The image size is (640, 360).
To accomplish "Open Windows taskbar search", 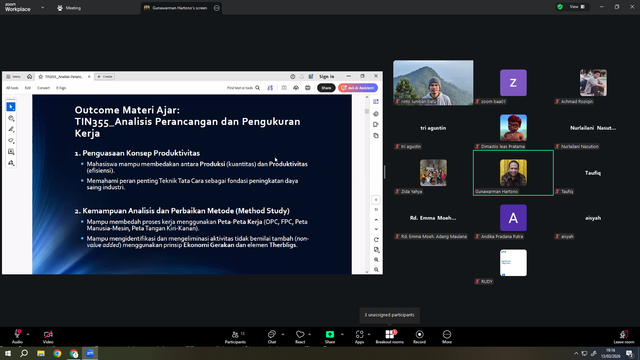I will 24,353.
